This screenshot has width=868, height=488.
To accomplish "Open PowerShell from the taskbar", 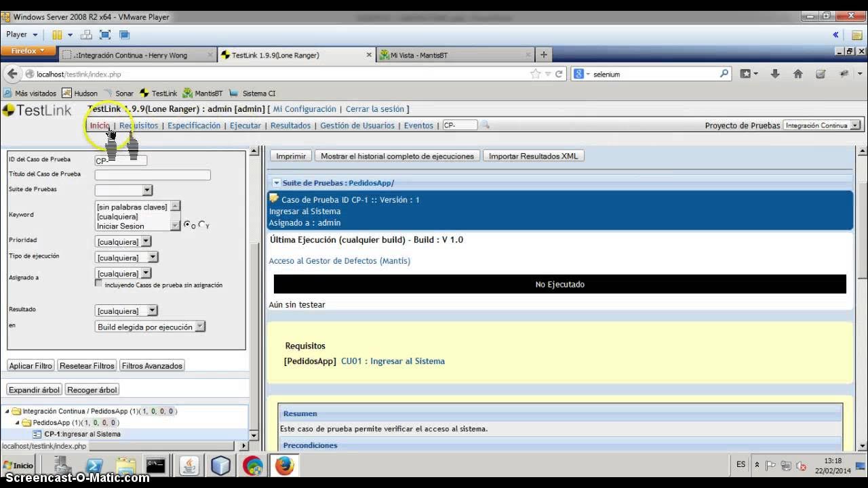I will click(94, 466).
